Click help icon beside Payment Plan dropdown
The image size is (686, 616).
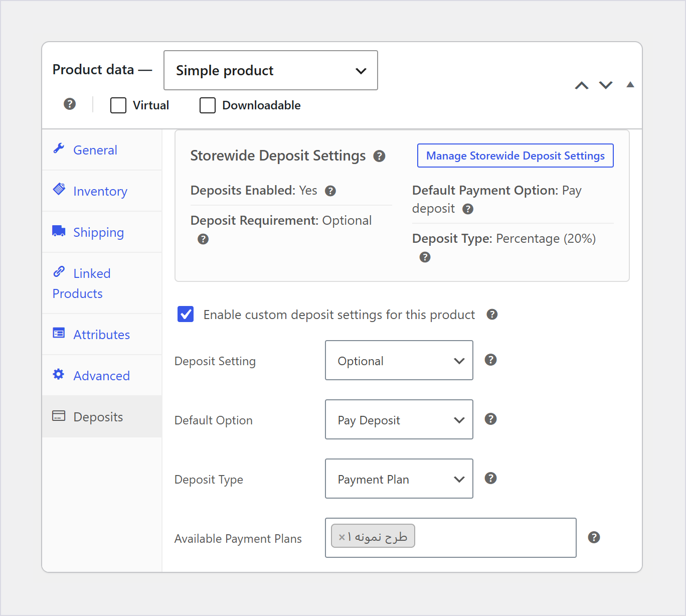tap(491, 478)
